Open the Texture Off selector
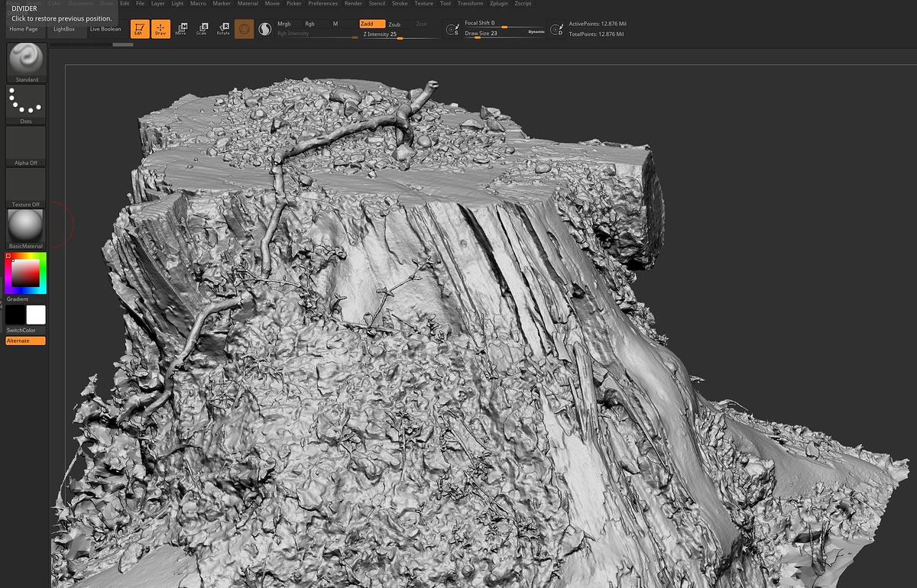The height and width of the screenshot is (588, 917). pyautogui.click(x=27, y=188)
